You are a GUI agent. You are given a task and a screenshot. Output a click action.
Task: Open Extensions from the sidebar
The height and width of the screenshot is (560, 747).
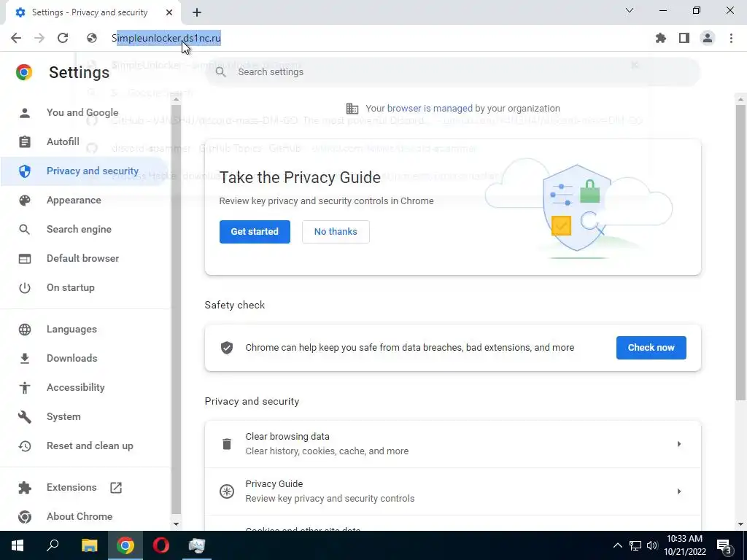pyautogui.click(x=71, y=487)
